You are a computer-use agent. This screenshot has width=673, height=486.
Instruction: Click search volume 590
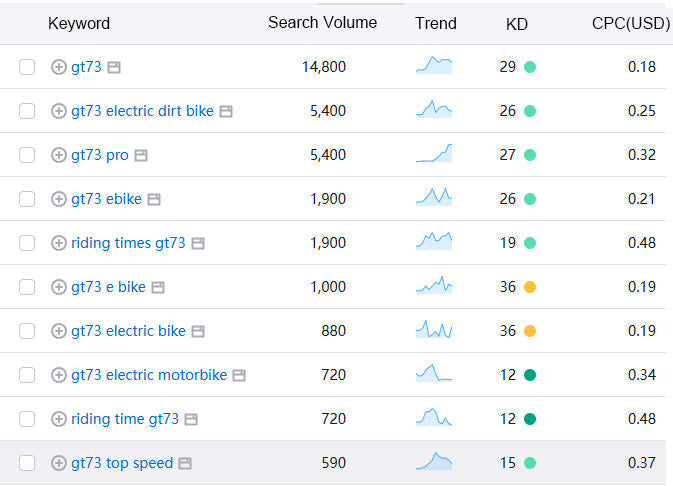333,463
